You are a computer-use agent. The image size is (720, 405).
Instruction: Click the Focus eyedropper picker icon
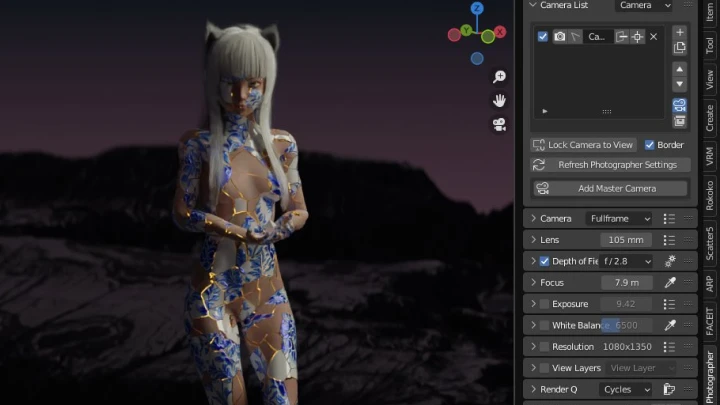click(x=670, y=283)
